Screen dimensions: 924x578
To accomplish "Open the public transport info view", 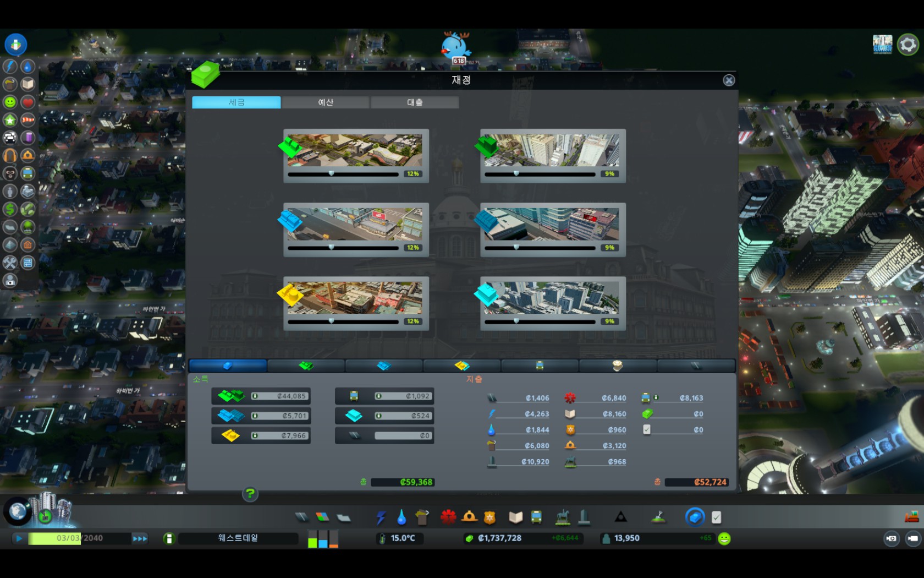I will 28,173.
